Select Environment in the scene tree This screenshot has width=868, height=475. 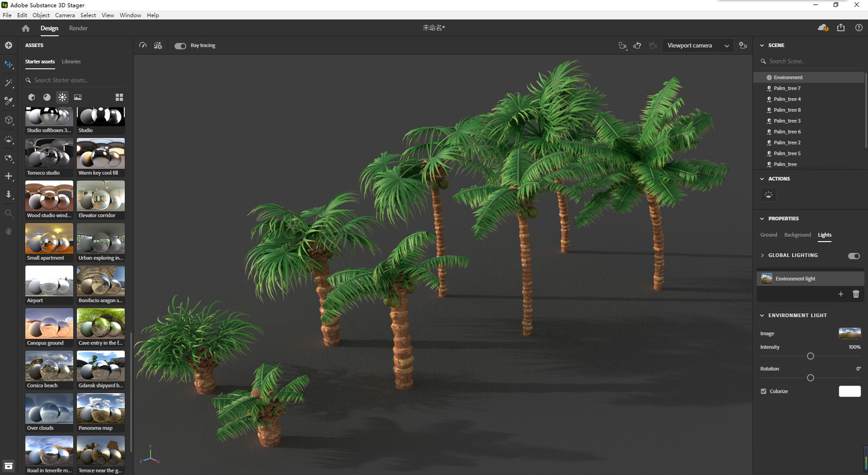[x=808, y=78]
